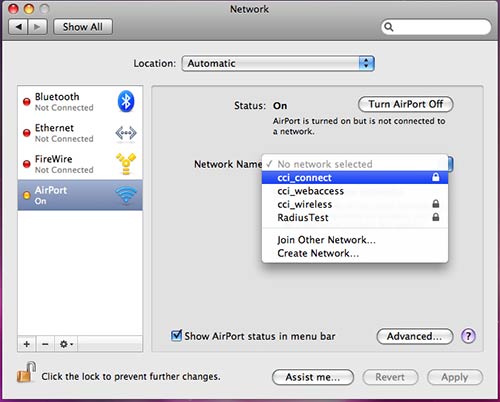Go forward with the right arrow button

(x=38, y=27)
